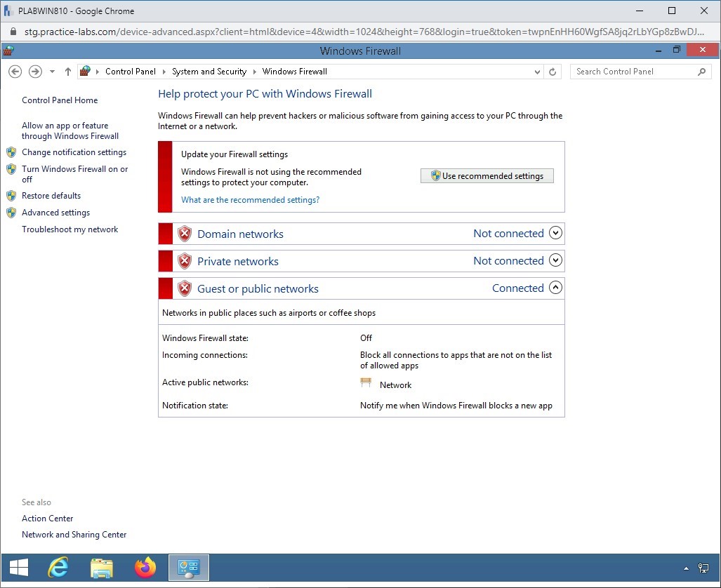This screenshot has width=721, height=588.
Task: Collapse the Guest or public networks section
Action: [555, 288]
